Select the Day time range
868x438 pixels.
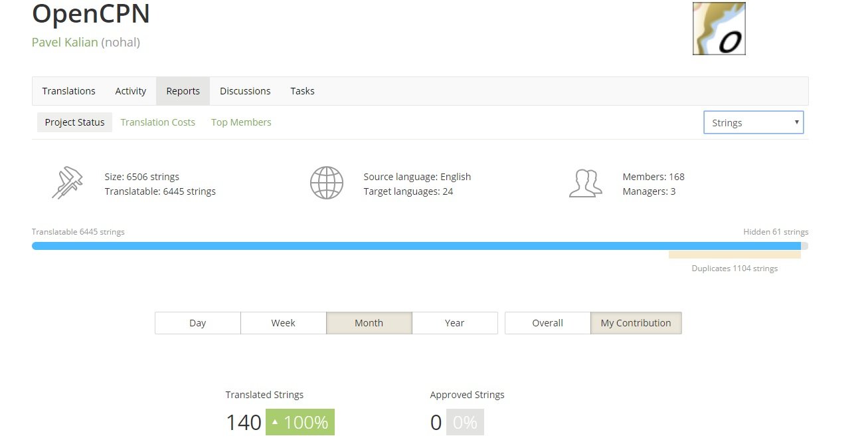[197, 323]
